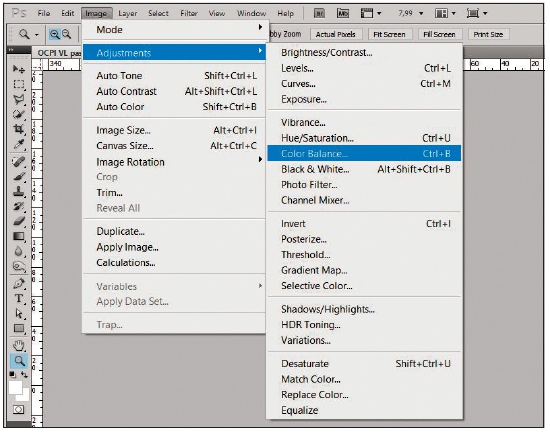Choose Color Balance from Adjustments
Image resolution: width=550 pixels, height=432 pixels.
364,154
